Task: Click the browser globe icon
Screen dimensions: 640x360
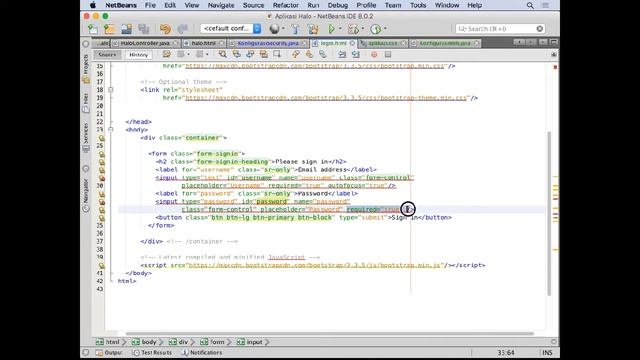Action: (x=274, y=29)
